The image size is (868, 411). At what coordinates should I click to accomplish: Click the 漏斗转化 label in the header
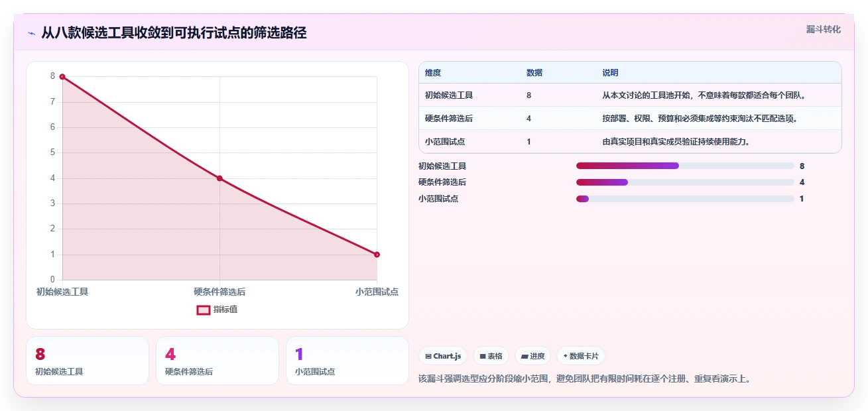tap(824, 29)
